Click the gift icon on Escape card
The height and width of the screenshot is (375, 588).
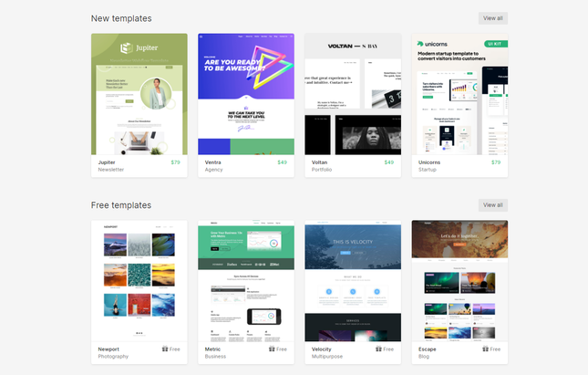[x=485, y=349]
